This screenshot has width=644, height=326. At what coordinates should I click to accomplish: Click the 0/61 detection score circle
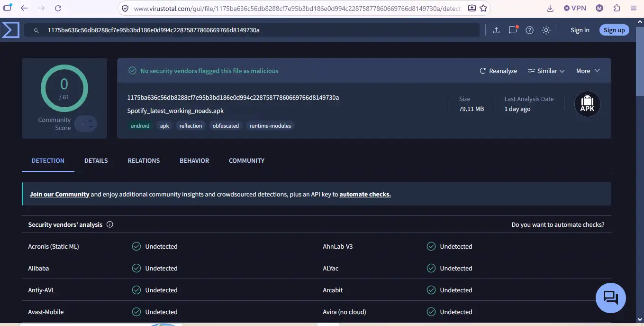click(64, 89)
